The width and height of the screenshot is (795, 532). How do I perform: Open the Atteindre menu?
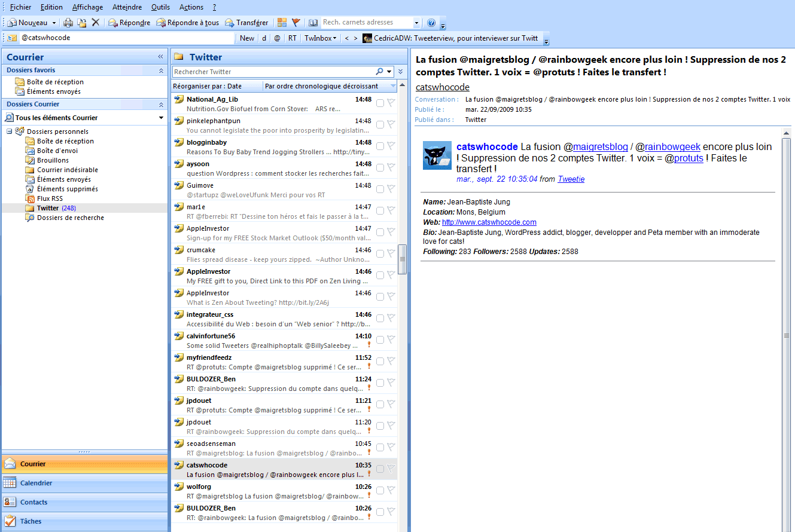pos(127,7)
